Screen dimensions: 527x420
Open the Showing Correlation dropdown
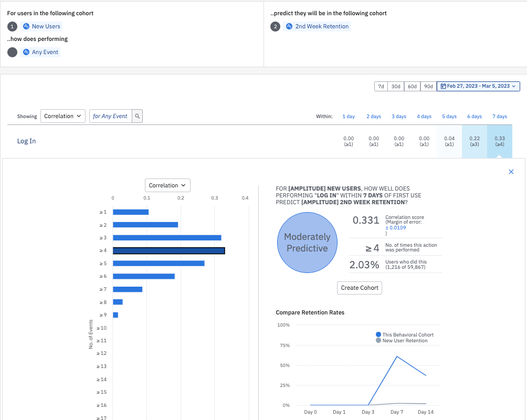click(63, 116)
